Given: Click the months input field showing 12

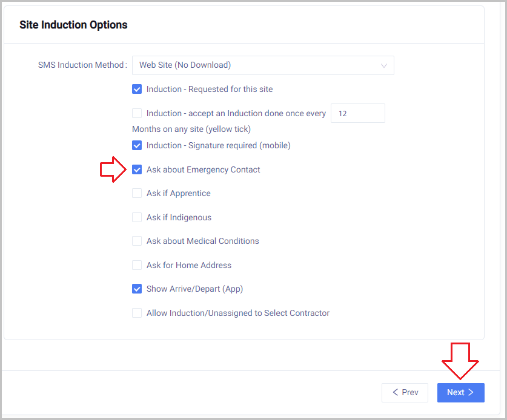Looking at the screenshot, I should 357,113.
